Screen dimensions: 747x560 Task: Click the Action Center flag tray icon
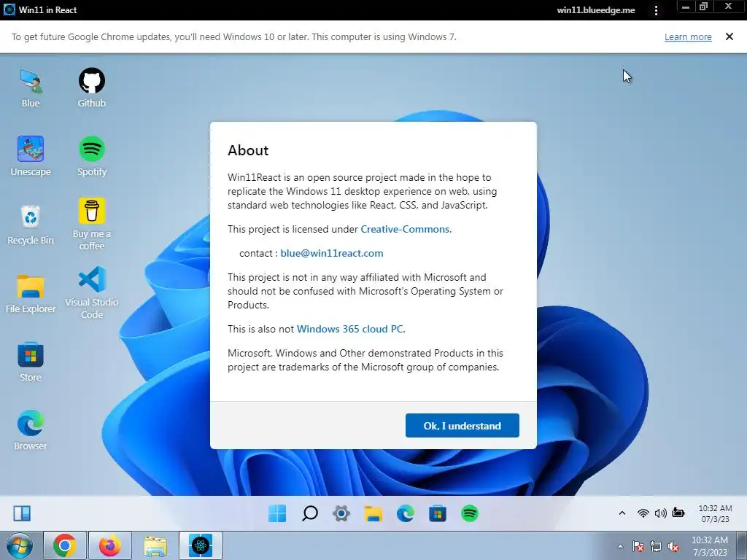pos(638,546)
